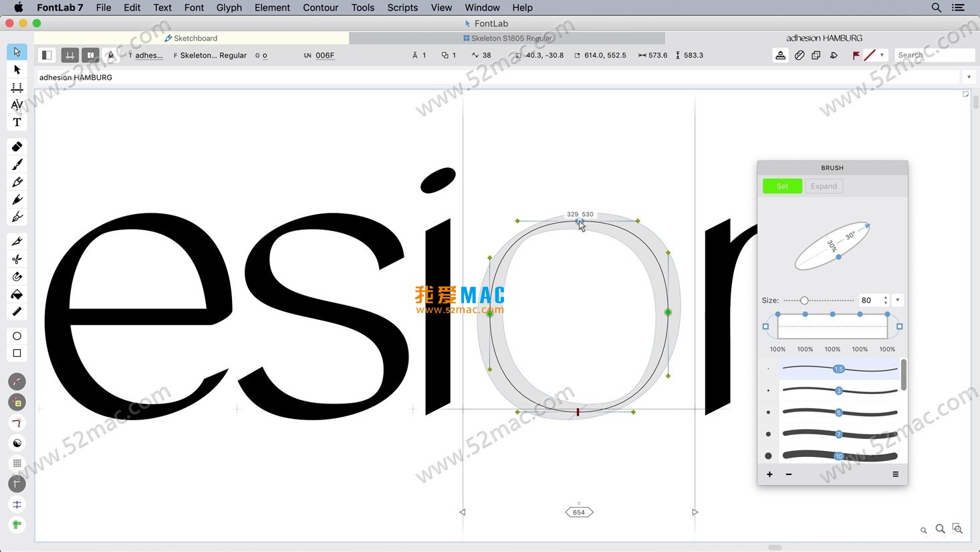Open Notification Center list icon
The width and height of the screenshot is (980, 552).
[958, 7]
